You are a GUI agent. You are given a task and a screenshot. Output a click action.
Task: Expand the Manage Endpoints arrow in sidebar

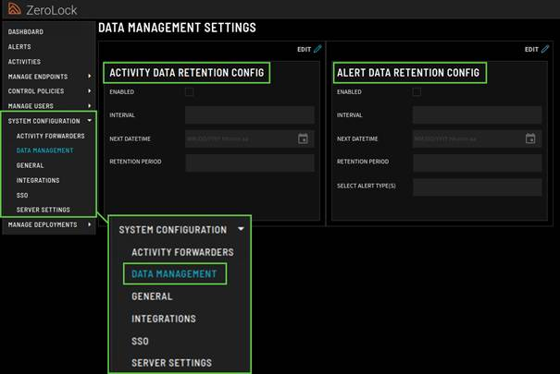[x=89, y=76]
